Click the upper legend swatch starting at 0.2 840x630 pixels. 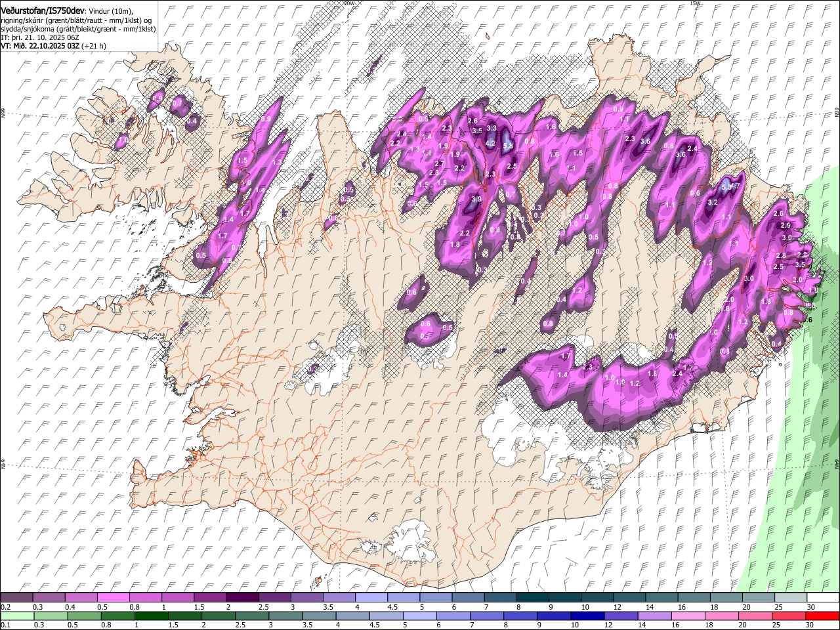tap(17, 597)
